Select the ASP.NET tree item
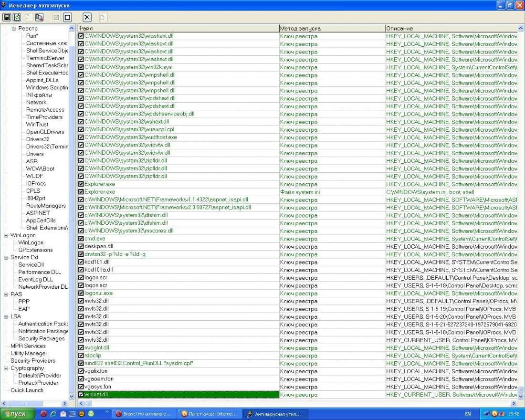Image resolution: width=525 pixels, height=420 pixels. click(x=38, y=213)
